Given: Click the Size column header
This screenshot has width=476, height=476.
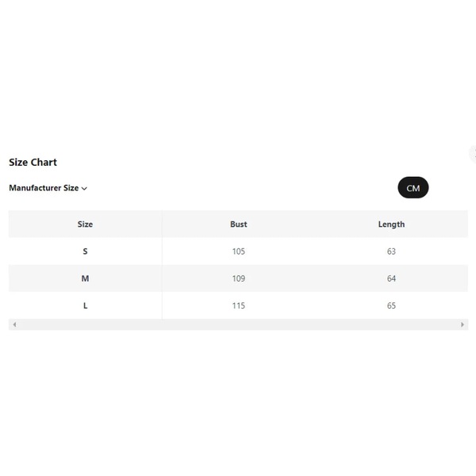Looking at the screenshot, I should [x=85, y=224].
